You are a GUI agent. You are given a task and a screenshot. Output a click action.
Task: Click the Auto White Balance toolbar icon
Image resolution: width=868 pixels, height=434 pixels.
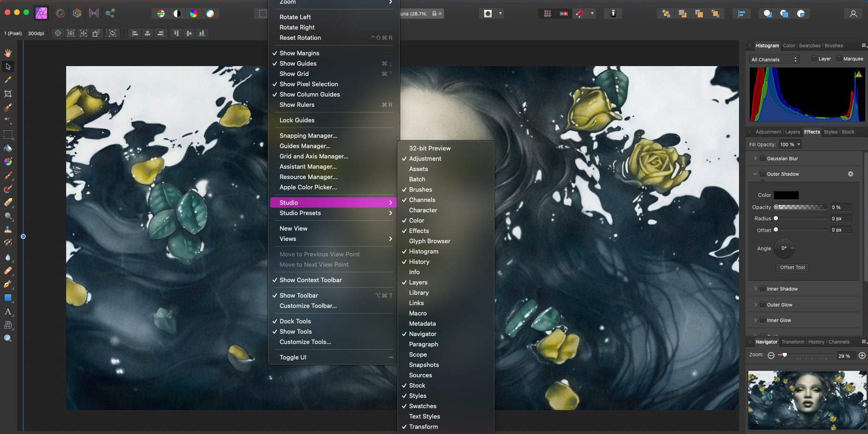pos(210,14)
